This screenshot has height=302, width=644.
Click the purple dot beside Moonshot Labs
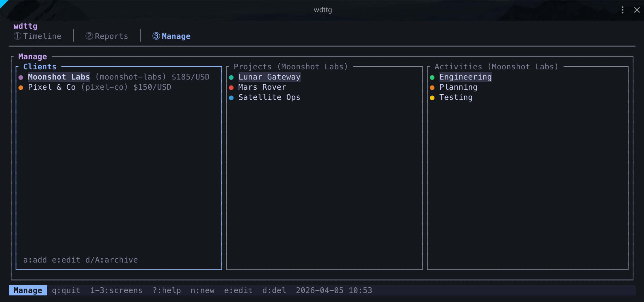pyautogui.click(x=21, y=77)
